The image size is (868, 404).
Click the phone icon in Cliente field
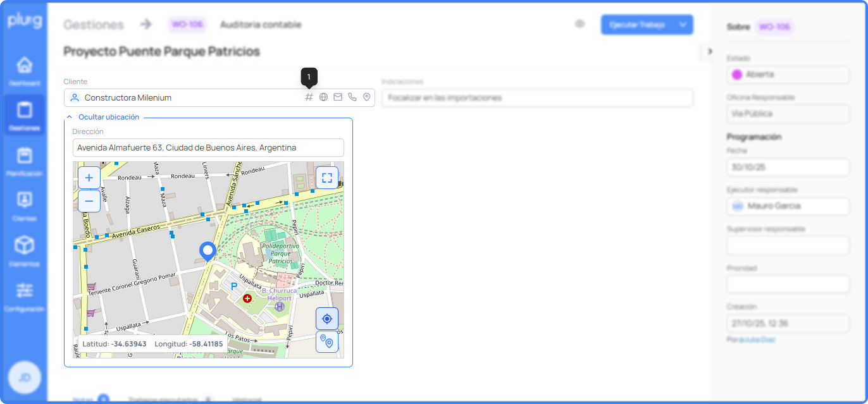point(352,97)
